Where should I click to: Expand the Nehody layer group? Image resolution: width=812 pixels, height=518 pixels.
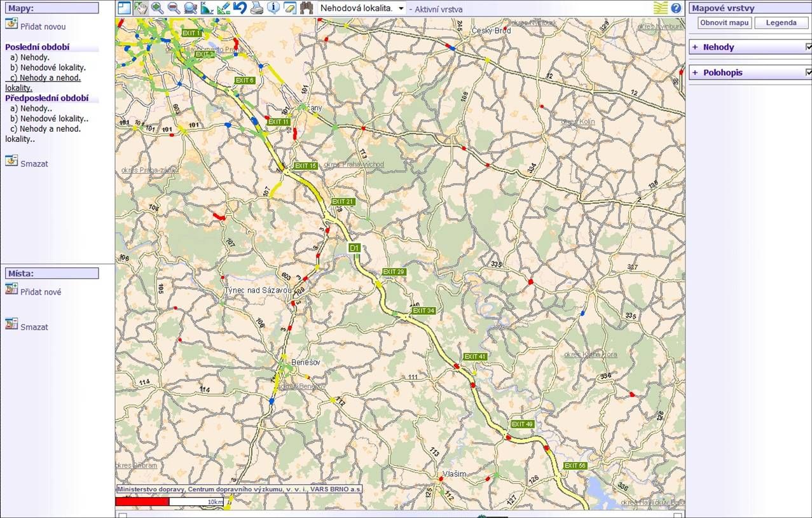[696, 47]
